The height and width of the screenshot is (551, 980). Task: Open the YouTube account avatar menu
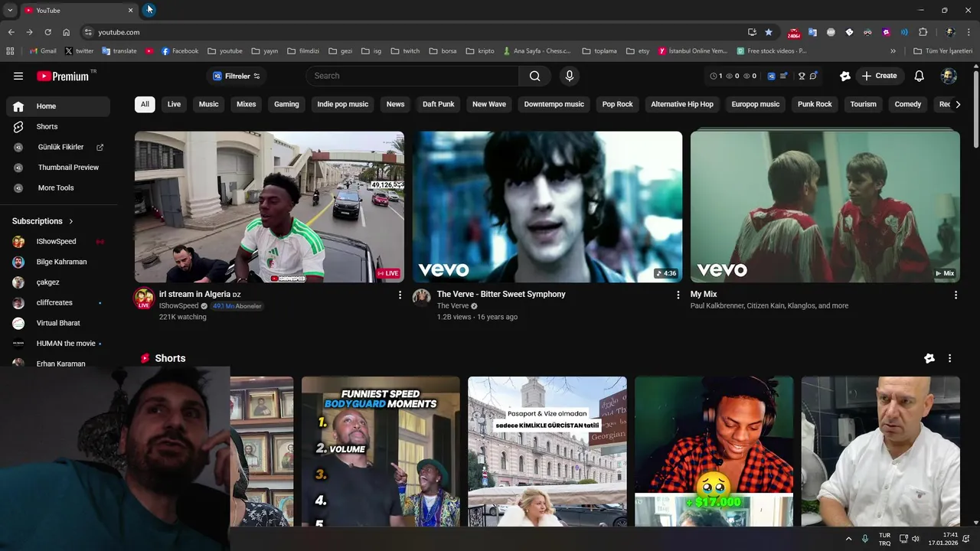[x=949, y=76]
